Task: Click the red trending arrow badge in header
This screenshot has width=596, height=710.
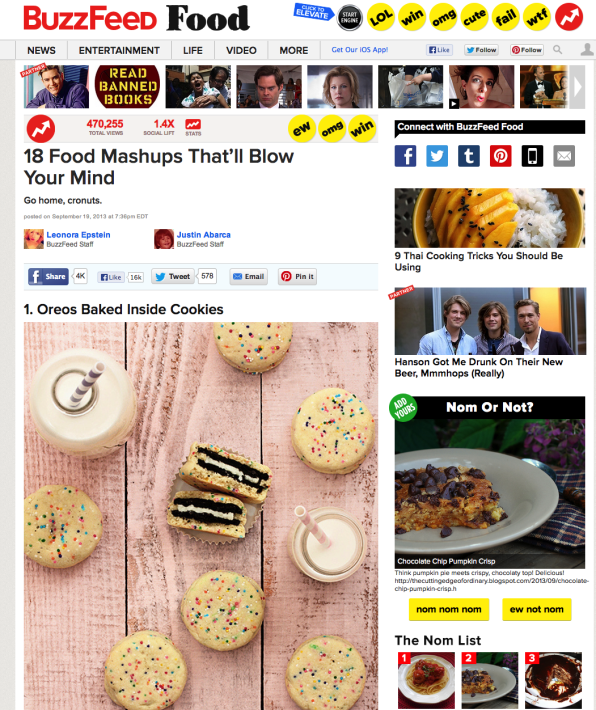Action: [x=569, y=17]
